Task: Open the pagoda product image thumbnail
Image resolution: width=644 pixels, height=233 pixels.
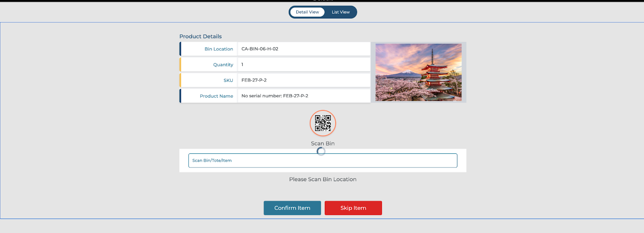Action: tap(418, 72)
